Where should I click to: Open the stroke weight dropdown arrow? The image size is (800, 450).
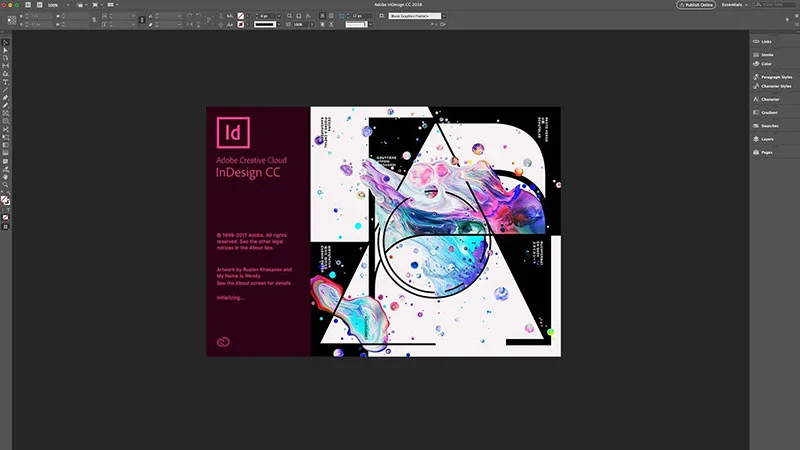coord(279,16)
